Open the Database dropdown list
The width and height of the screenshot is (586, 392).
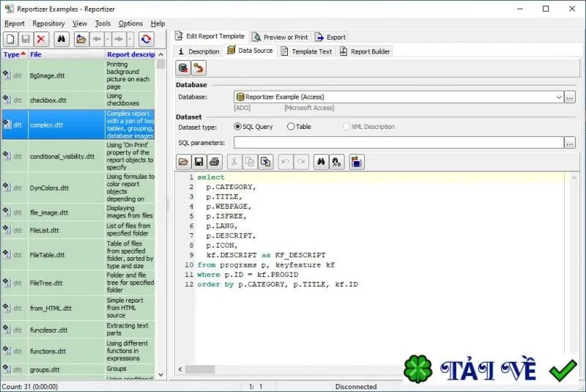[x=559, y=97]
